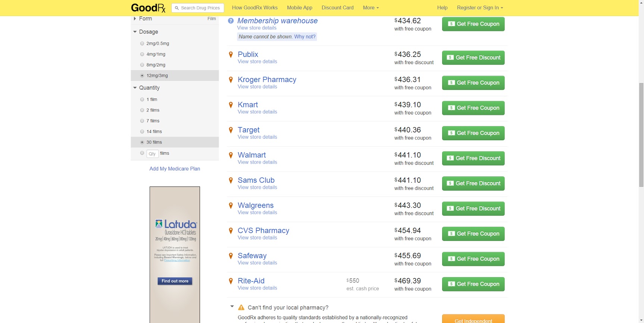This screenshot has height=323, width=644.
Task: Click the map pin icon next to Walmart
Action: 231,155
